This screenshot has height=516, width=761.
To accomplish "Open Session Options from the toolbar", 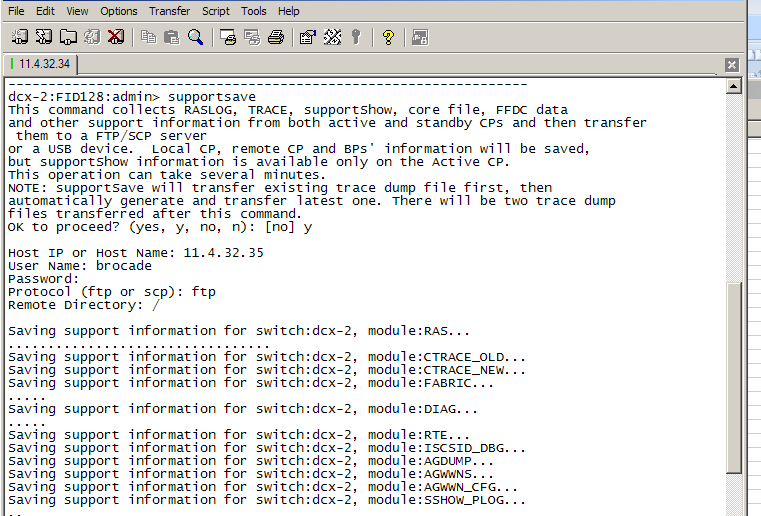I will pyautogui.click(x=308, y=37).
